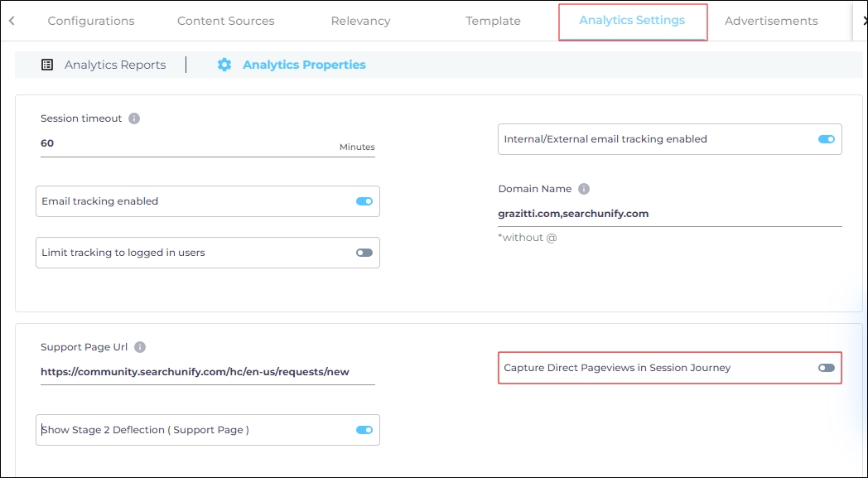This screenshot has height=478, width=868.
Task: Open the Configurations tab
Action: pyautogui.click(x=91, y=21)
